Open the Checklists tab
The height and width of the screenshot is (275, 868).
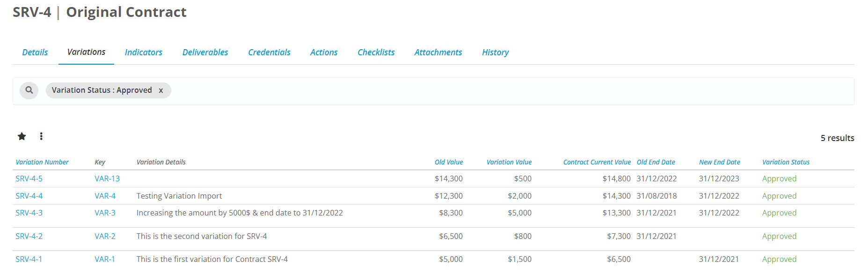pos(376,52)
